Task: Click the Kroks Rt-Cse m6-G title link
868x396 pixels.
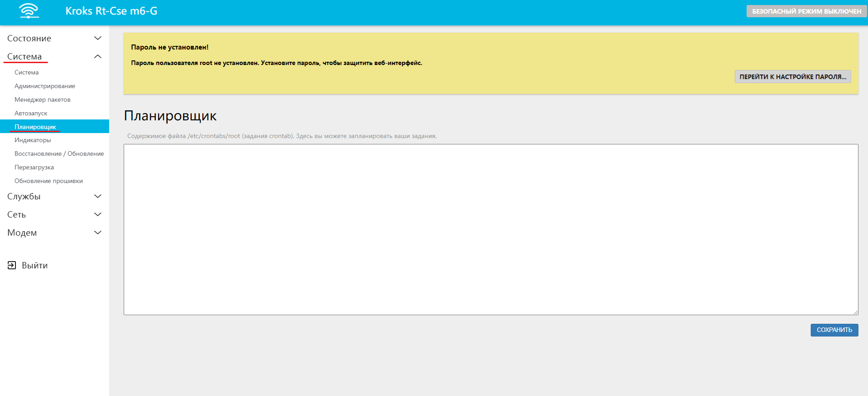Action: click(111, 11)
